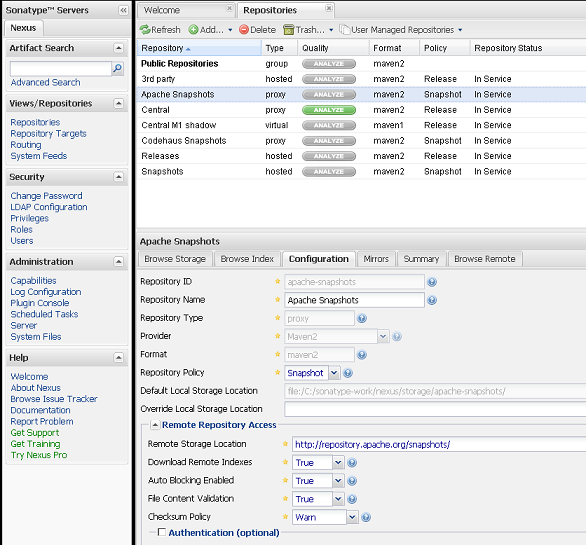Open the Add repository menu
586x545 pixels.
coord(210,30)
